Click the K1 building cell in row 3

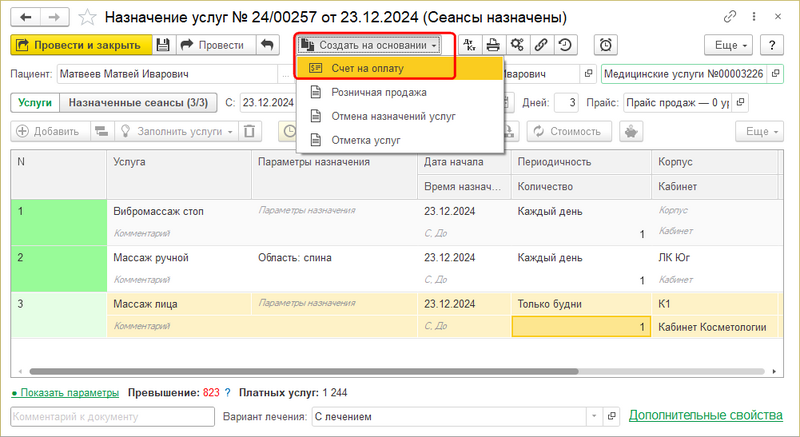pyautogui.click(x=714, y=304)
